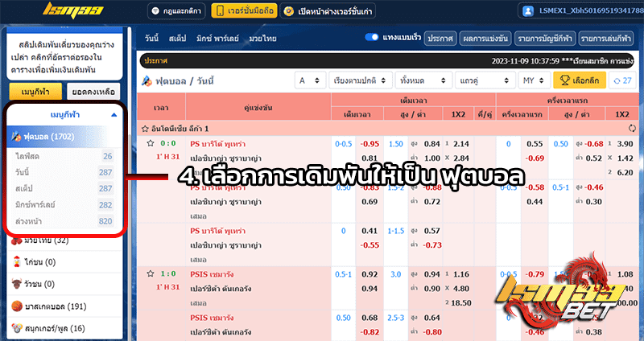Open the แถวคู่ row layout dropdown
Viewport: 644px width, 341px height.
pos(485,80)
